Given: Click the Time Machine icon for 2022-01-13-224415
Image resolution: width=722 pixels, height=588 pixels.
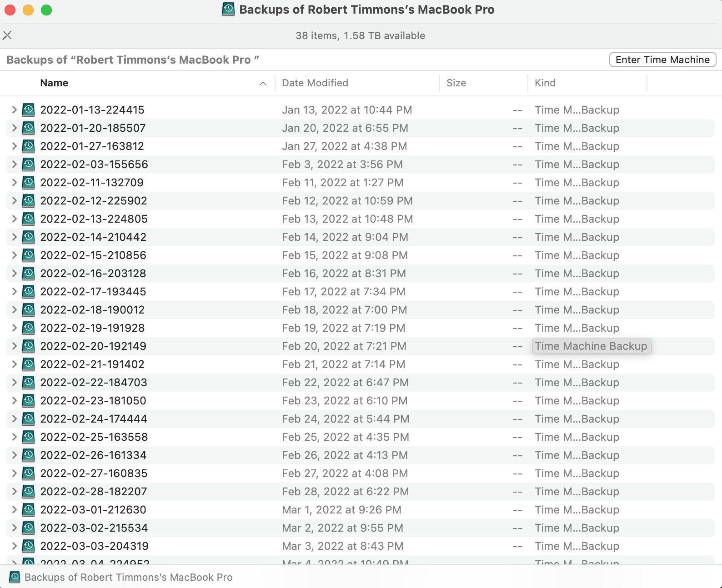Looking at the screenshot, I should coord(28,110).
